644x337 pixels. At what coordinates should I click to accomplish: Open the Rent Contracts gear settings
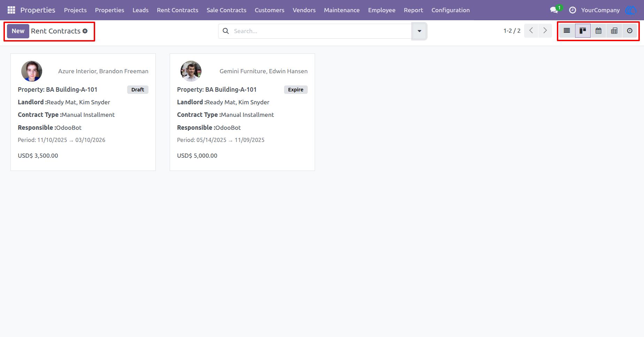click(85, 31)
